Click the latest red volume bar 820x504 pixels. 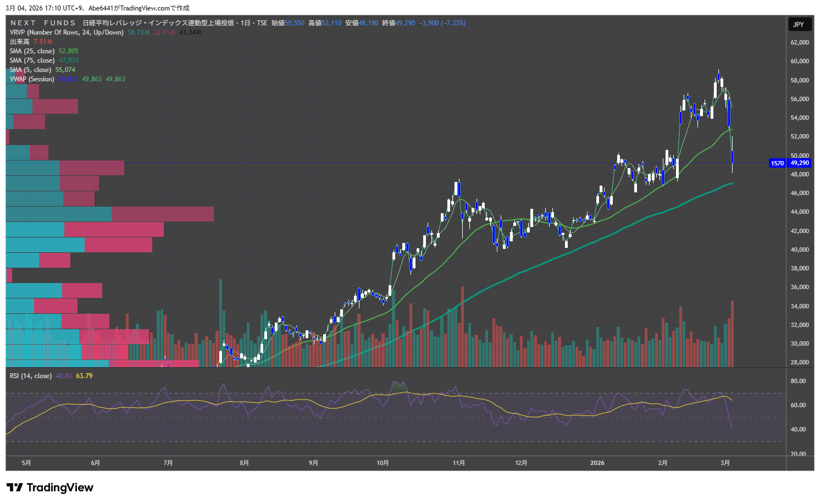(x=732, y=334)
